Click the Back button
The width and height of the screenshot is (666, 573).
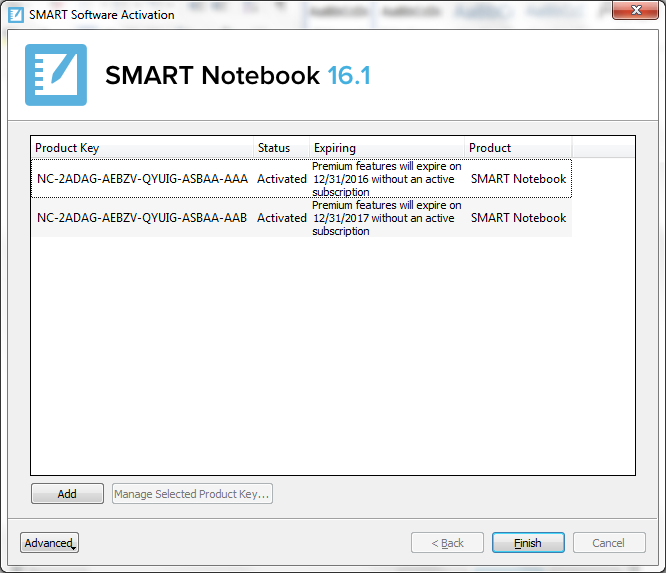point(447,543)
